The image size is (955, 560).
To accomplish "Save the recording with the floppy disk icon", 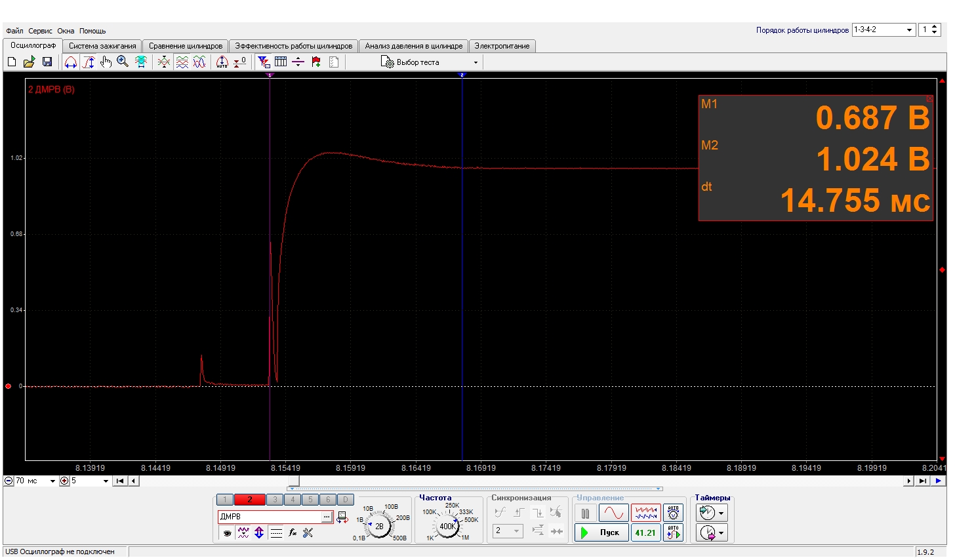I will point(47,62).
